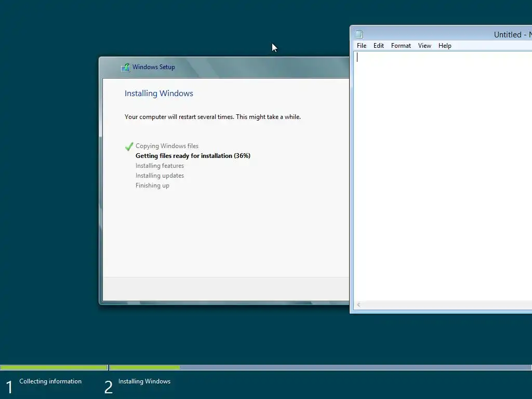Open the Format menu in Notepad

click(401, 46)
